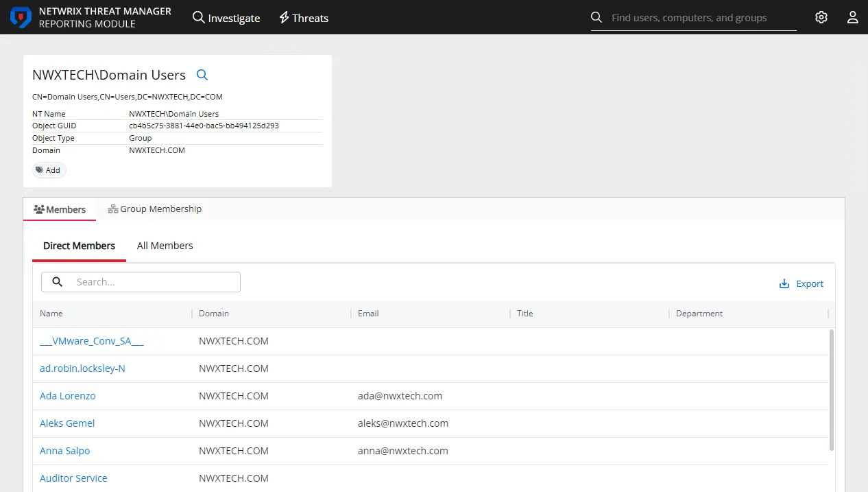Select the Direct Members tab
This screenshot has width=868, height=492.
pos(79,246)
